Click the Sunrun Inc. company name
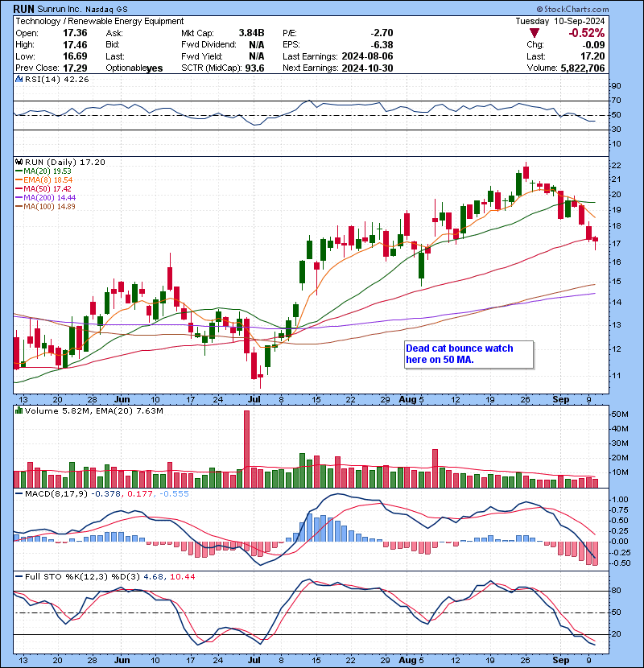The width and height of the screenshot is (644, 668). 60,9
